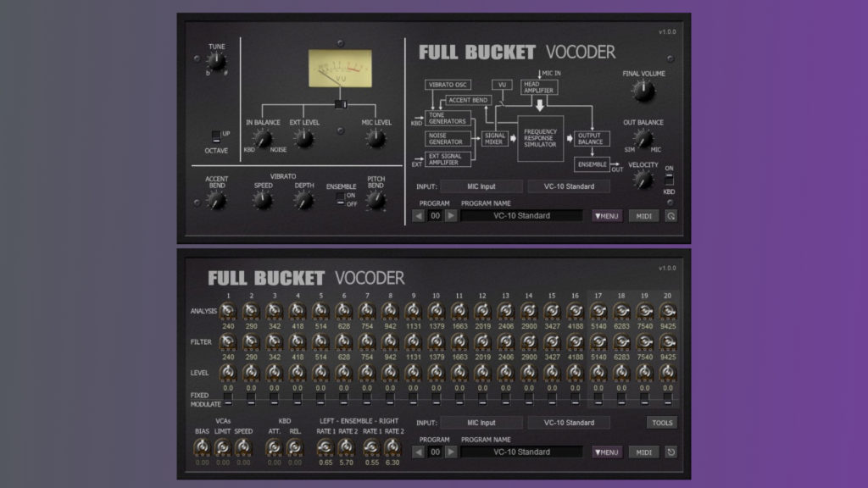This screenshot has width=868, height=488.
Task: Click the MIDI button in upper panel
Action: tap(643, 216)
